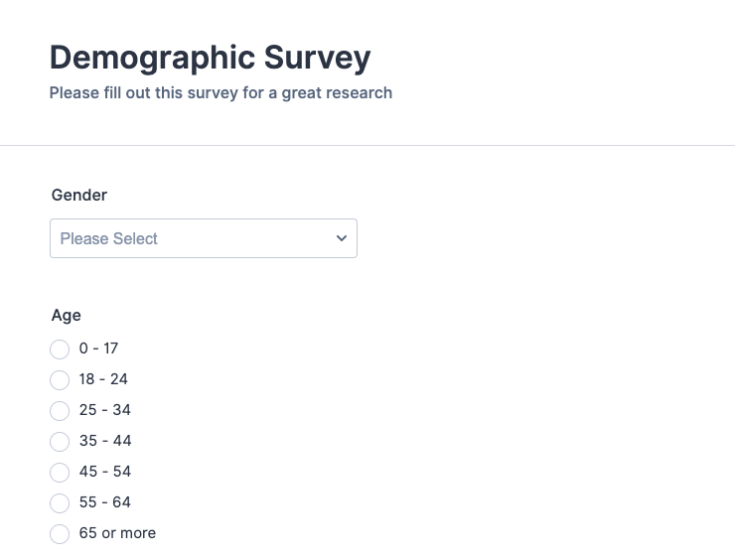Click the "Please Select" placeholder text
This screenshot has height=560, width=735.
tap(109, 238)
